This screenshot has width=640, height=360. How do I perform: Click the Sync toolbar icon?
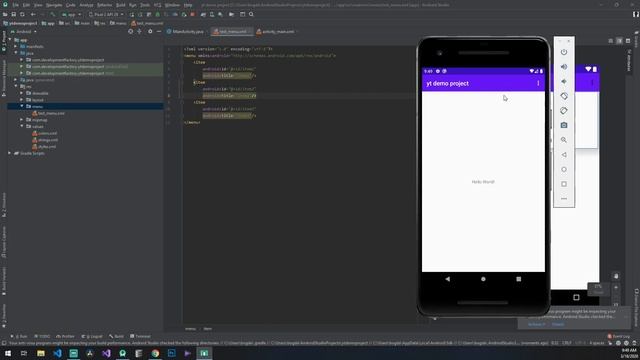(22, 14)
